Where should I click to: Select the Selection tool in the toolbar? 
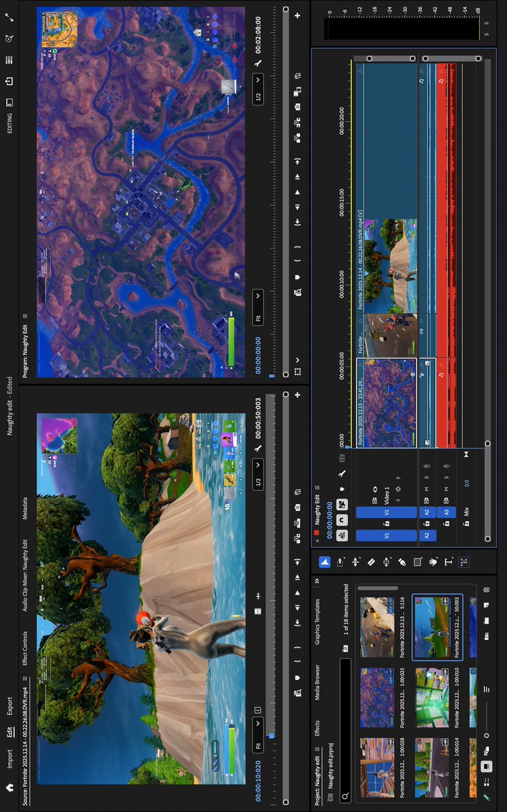(324, 561)
